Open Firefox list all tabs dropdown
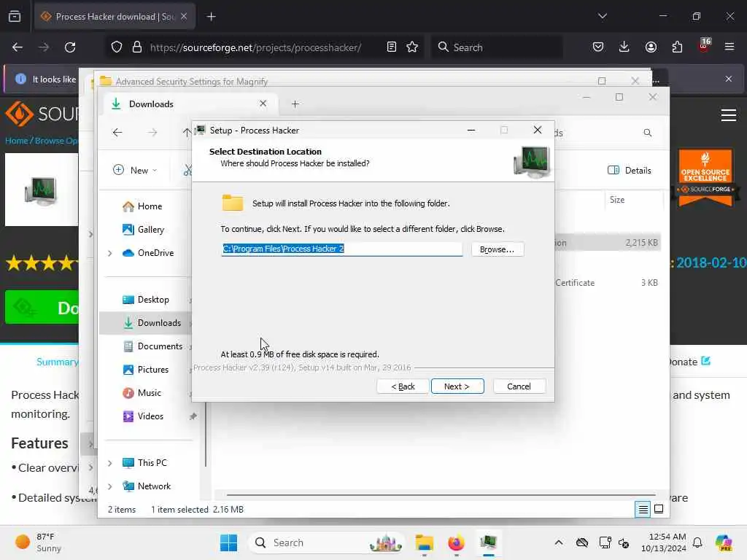747x560 pixels. pyautogui.click(x=602, y=16)
